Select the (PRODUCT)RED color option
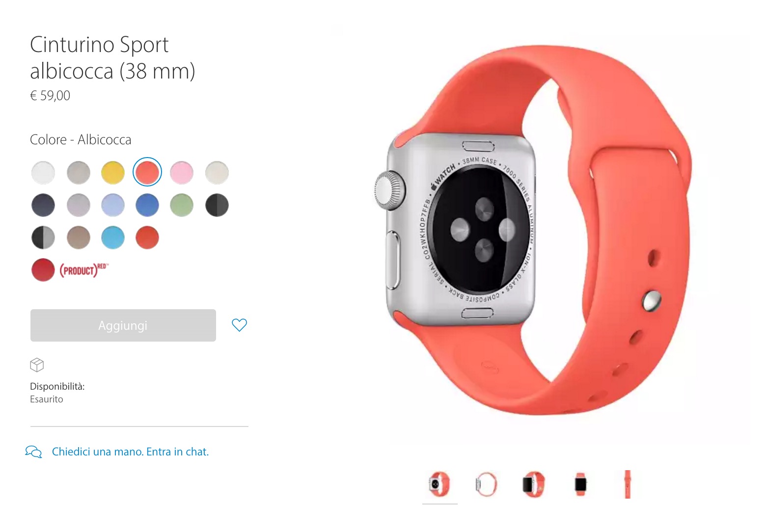 point(43,270)
